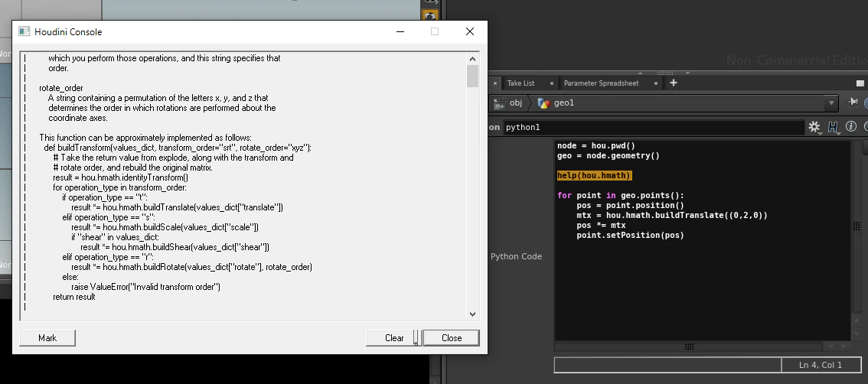The width and height of the screenshot is (868, 384).
Task: Click the 'node = hou.pwd()' code line
Action: coord(596,145)
